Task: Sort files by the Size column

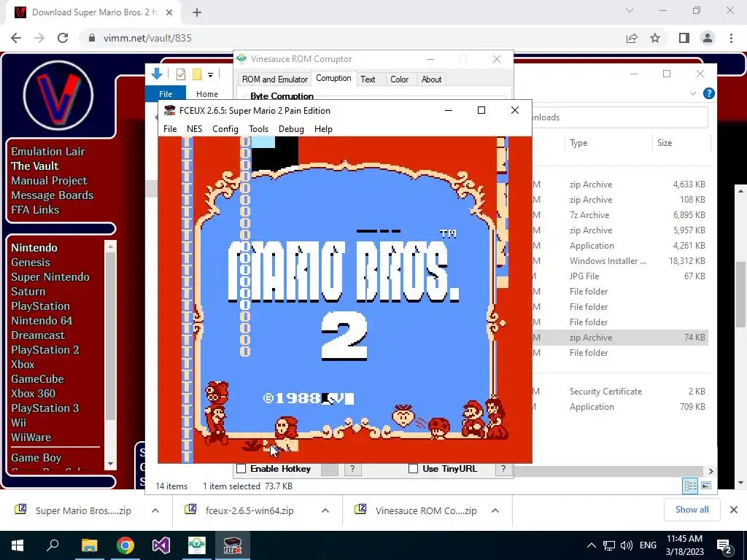Action: 664,143
